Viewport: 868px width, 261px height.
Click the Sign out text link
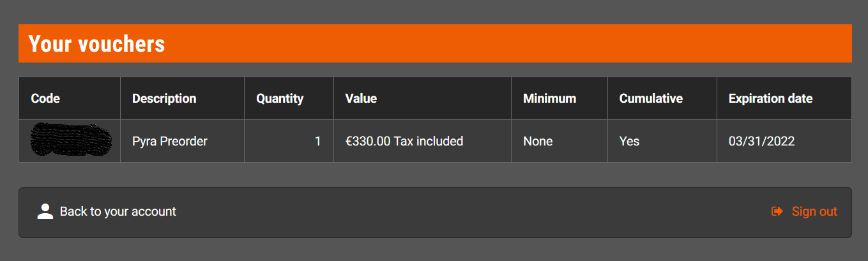(814, 211)
